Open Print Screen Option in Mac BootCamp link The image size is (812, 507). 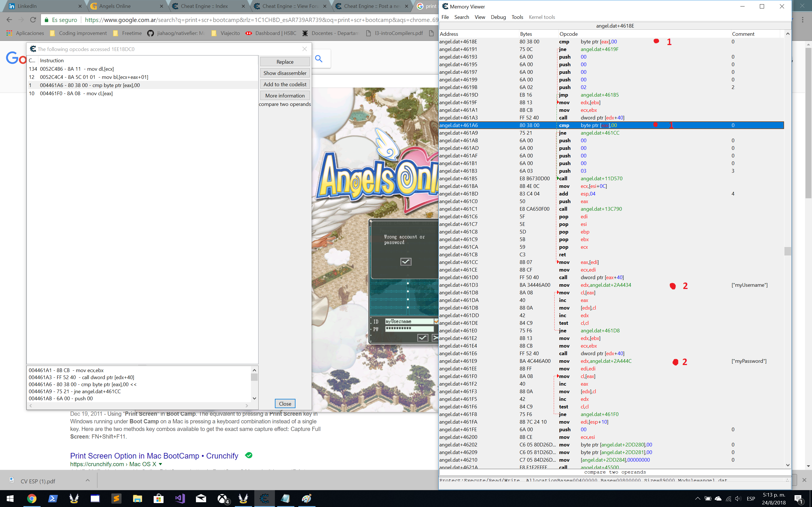154,456
